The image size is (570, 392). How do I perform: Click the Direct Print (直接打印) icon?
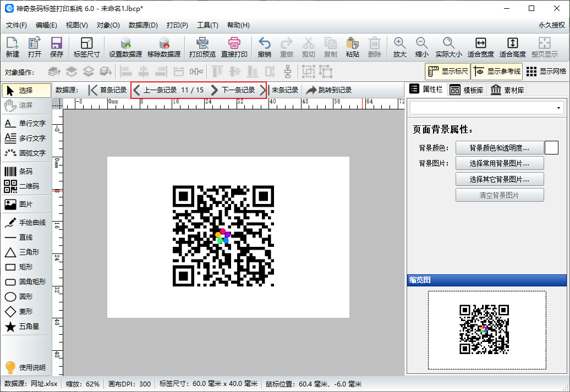pyautogui.click(x=234, y=47)
